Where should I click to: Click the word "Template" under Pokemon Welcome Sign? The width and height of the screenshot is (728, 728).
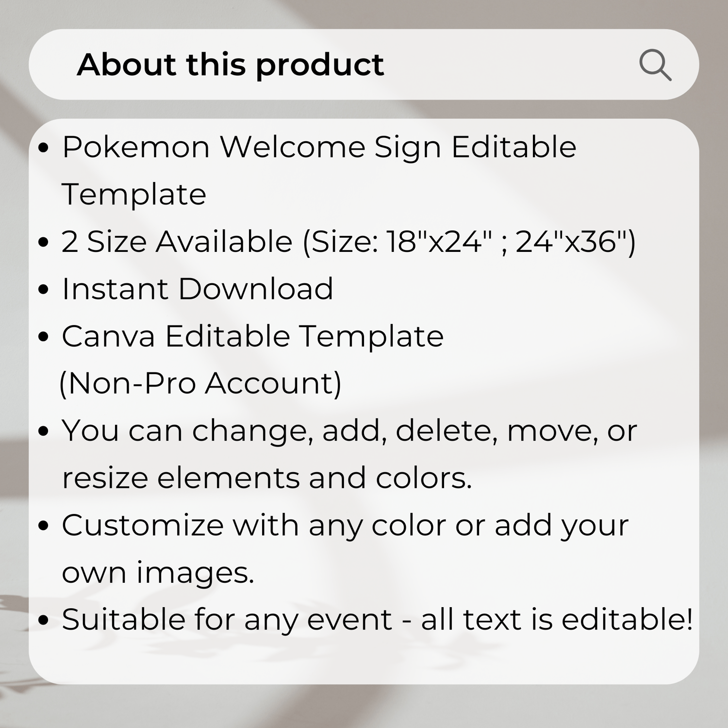point(134,195)
